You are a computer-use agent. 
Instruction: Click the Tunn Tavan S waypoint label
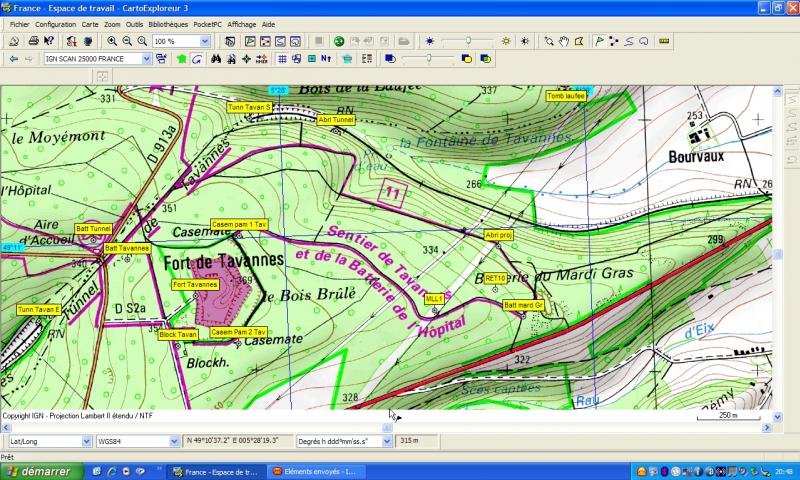(249, 107)
